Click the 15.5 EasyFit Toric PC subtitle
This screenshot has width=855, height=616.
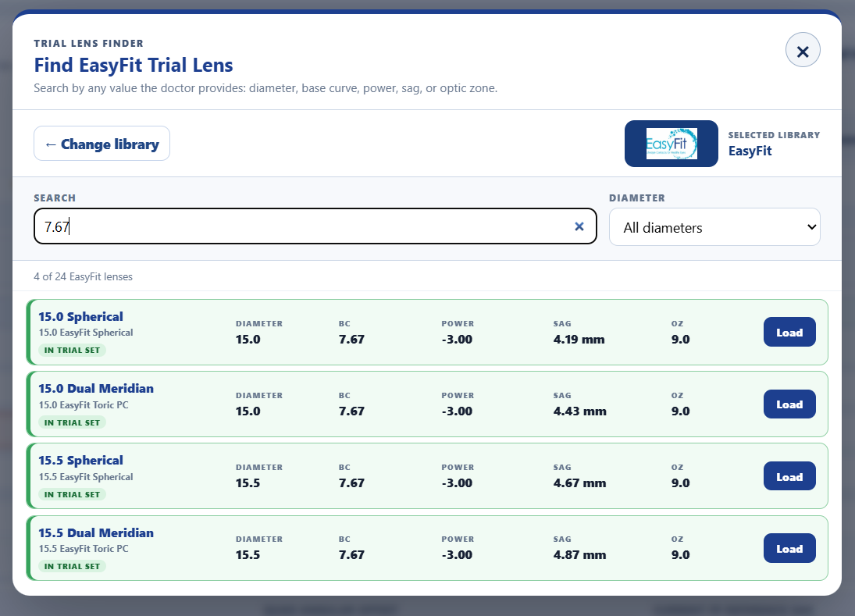pyautogui.click(x=84, y=549)
